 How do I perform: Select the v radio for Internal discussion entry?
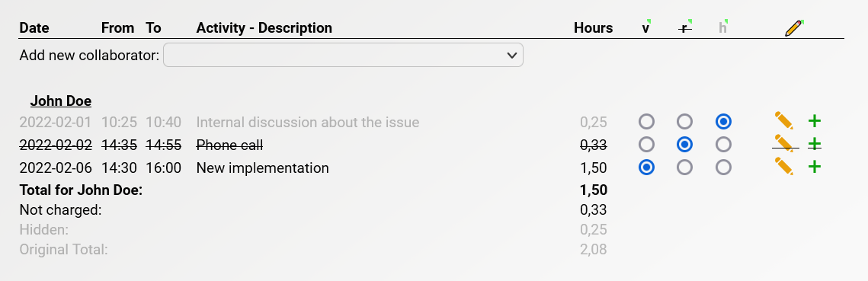pos(646,121)
